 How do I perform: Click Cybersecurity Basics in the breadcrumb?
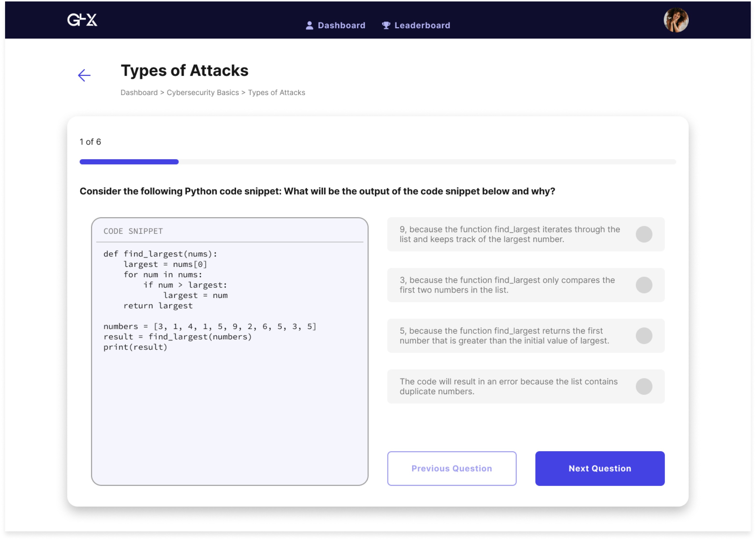[x=203, y=93]
